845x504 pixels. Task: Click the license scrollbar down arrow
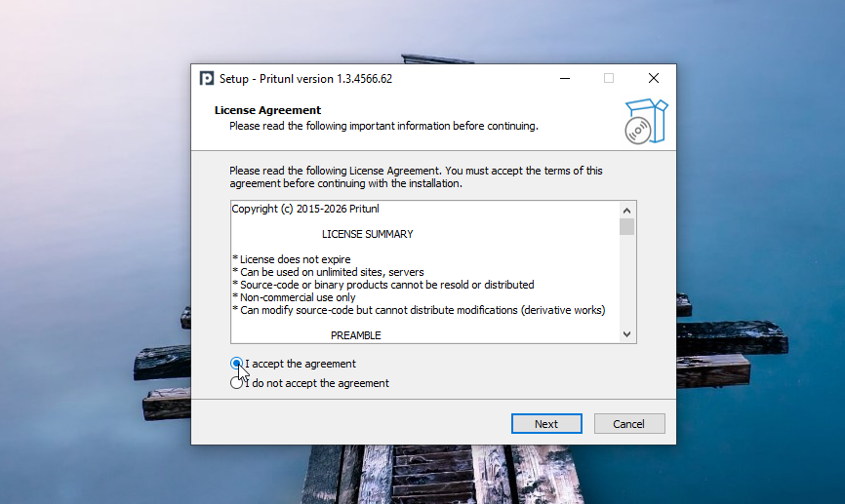626,334
